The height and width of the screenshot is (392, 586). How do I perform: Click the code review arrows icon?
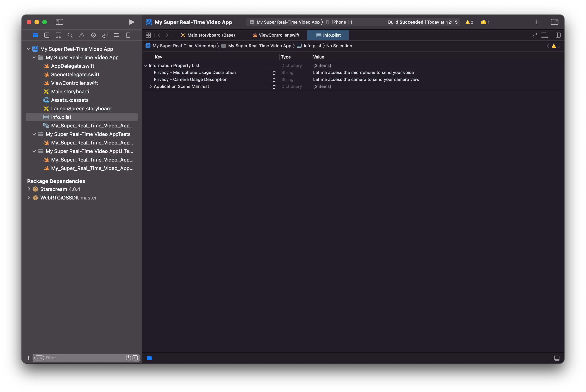535,35
